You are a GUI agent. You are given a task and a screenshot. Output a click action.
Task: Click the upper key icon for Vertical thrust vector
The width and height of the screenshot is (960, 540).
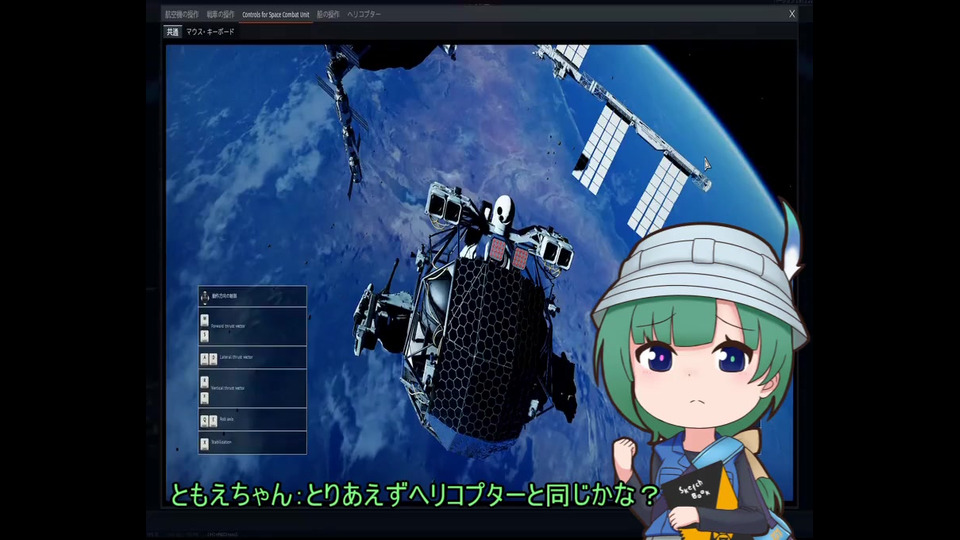(x=204, y=382)
